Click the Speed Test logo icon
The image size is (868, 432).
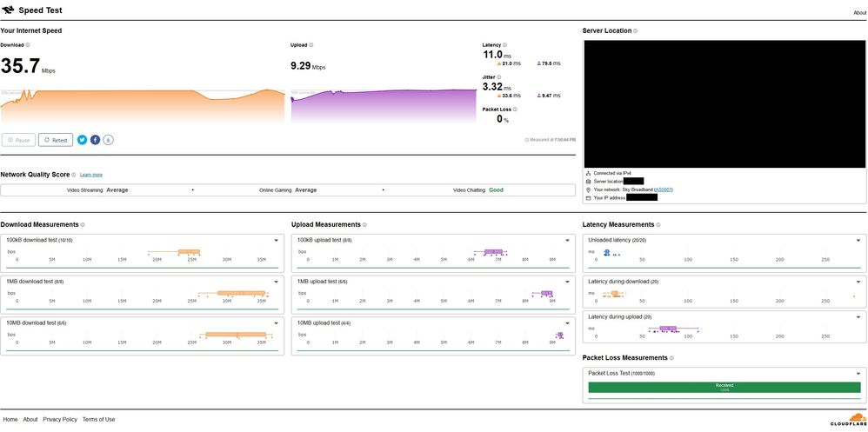click(x=8, y=11)
